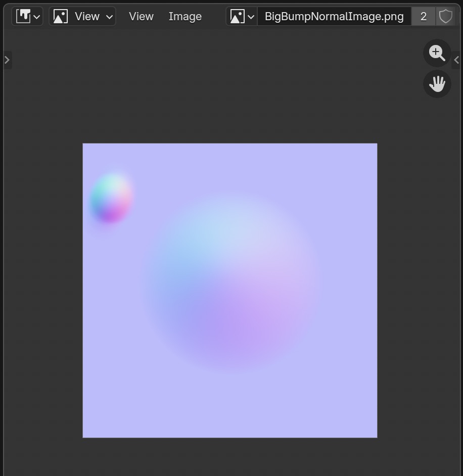Open the editor type selector

pyautogui.click(x=27, y=16)
